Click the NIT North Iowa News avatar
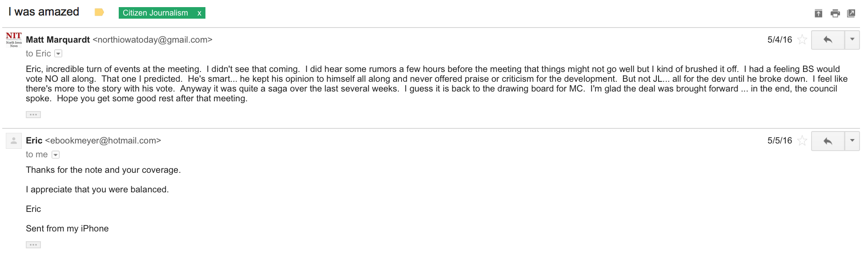Viewport: 868px width, 255px height. pos(14,40)
